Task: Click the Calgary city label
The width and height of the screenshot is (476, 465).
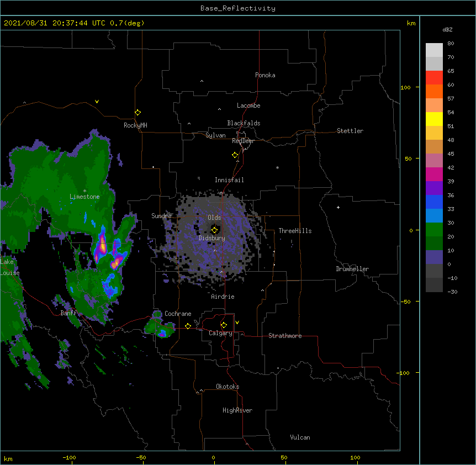Action: [220, 333]
